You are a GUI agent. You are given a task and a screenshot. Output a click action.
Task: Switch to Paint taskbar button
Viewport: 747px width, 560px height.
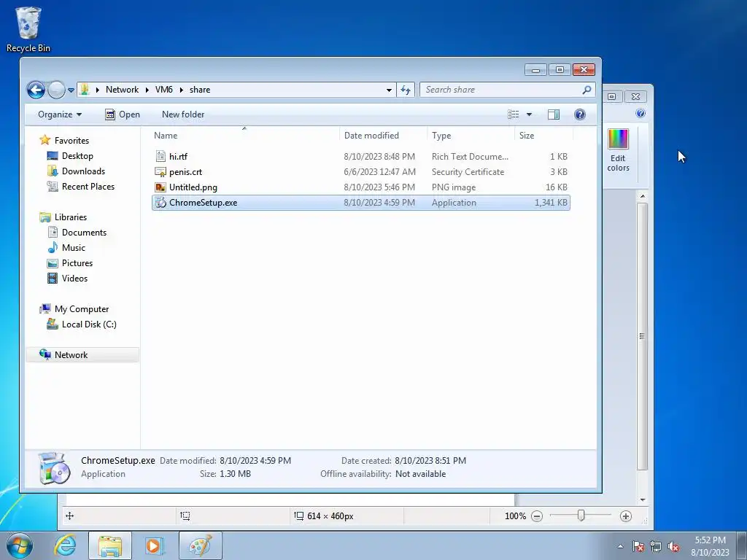pyautogui.click(x=201, y=545)
